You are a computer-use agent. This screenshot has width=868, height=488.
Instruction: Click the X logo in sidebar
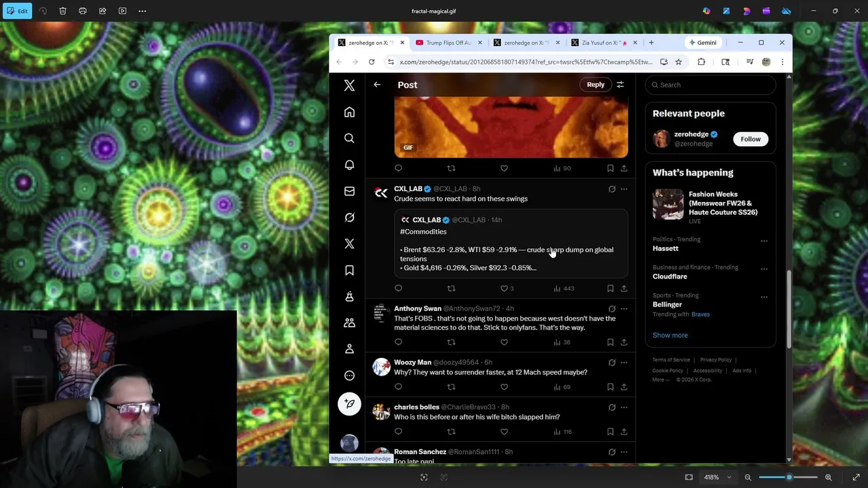(x=349, y=85)
